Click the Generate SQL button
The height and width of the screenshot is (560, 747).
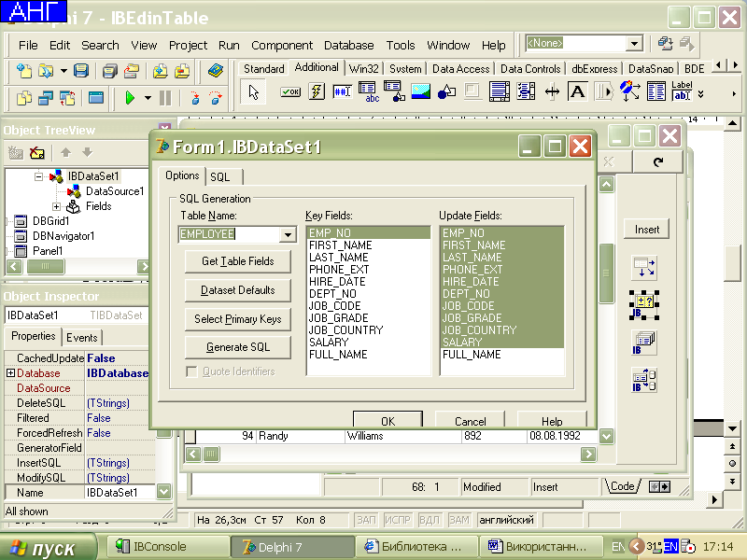238,347
